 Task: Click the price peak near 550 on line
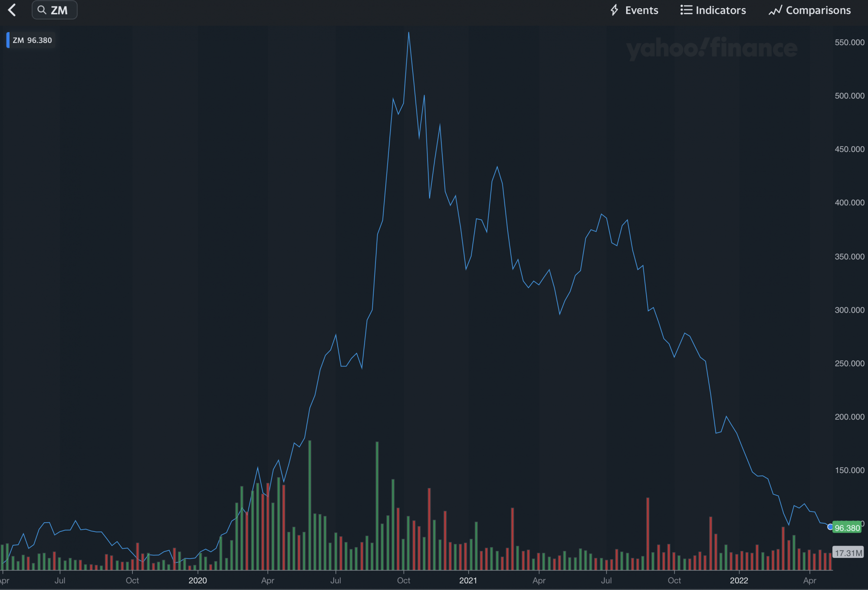pyautogui.click(x=408, y=33)
